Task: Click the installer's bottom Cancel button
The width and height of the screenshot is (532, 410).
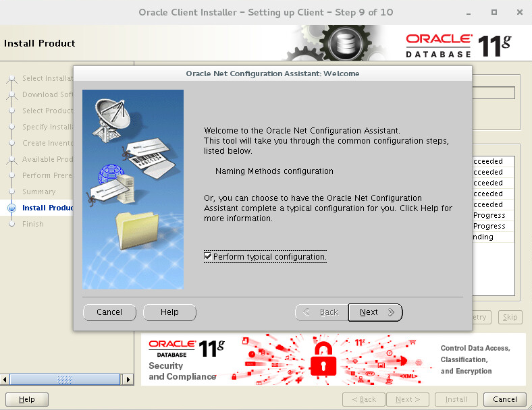Action: [x=505, y=399]
